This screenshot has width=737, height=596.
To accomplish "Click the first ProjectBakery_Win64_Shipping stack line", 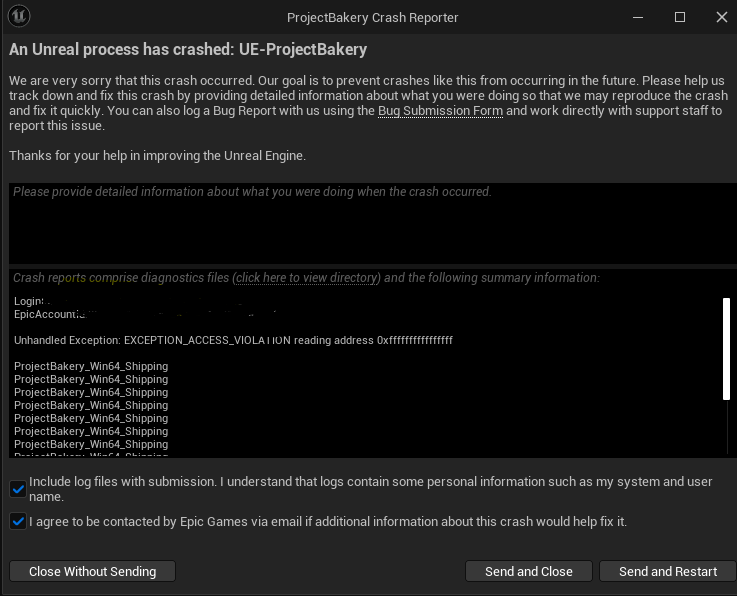I will pyautogui.click(x=91, y=367).
